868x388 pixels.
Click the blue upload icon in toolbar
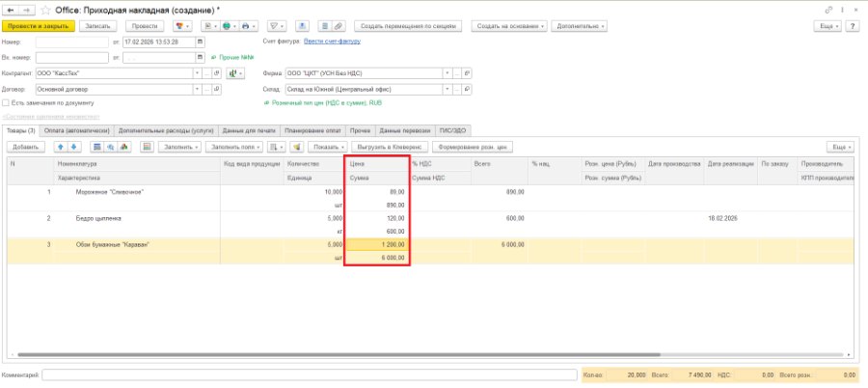302,26
